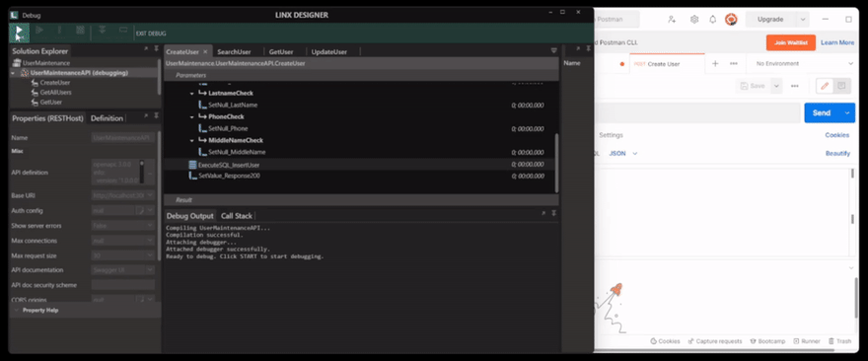Pin the Solution Explorer panel
The width and height of the screenshot is (868, 361).
[157, 49]
